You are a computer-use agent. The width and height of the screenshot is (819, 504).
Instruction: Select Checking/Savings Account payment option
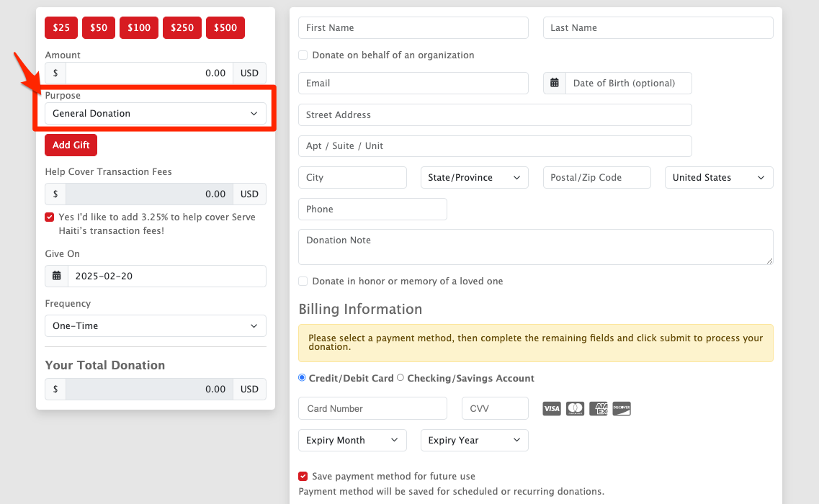[x=400, y=378]
